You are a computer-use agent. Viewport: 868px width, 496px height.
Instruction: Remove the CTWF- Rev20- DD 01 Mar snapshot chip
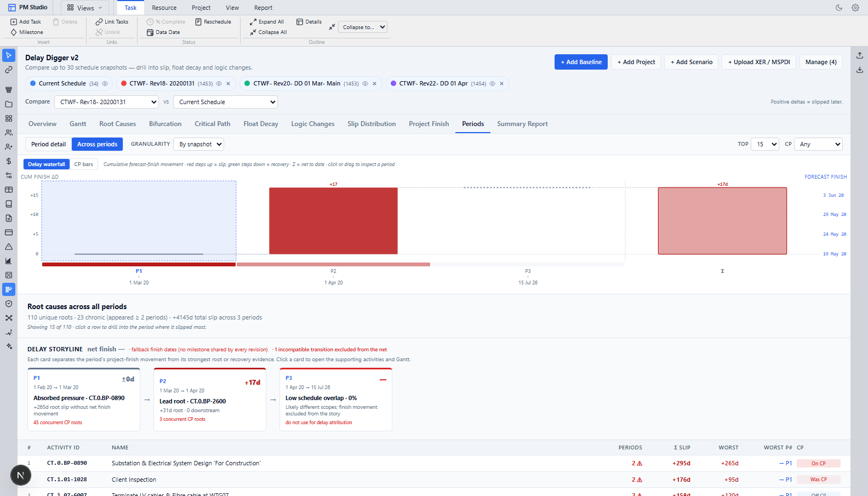tap(375, 84)
